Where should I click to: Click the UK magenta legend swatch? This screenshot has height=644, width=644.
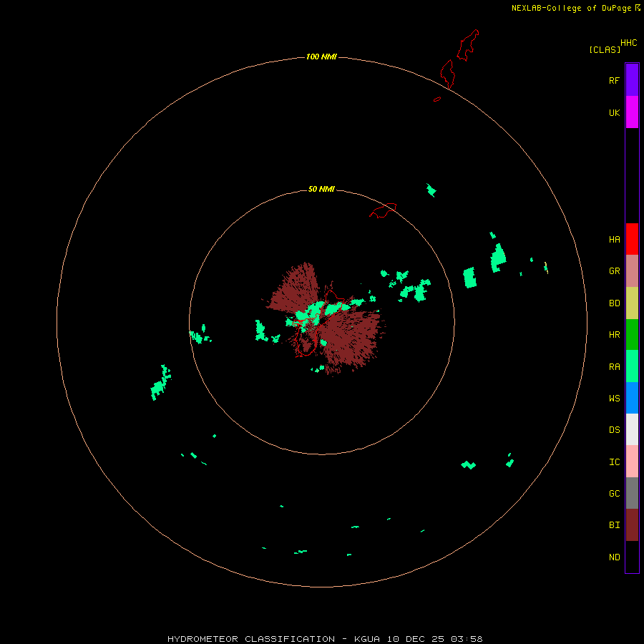pyautogui.click(x=632, y=112)
